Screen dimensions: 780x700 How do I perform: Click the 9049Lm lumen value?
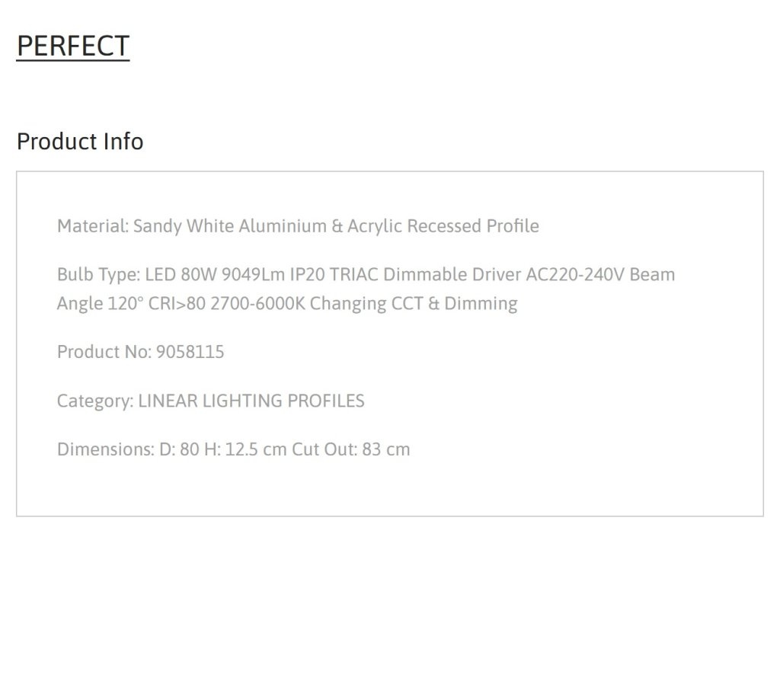(253, 275)
